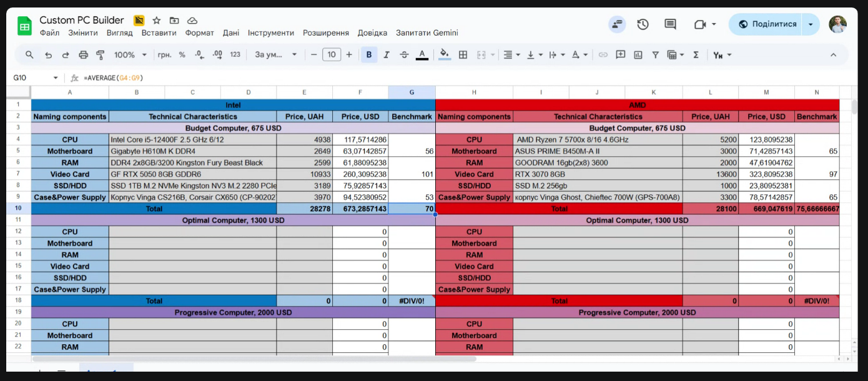Click the redo arrow
This screenshot has width=868, height=381.
click(66, 55)
